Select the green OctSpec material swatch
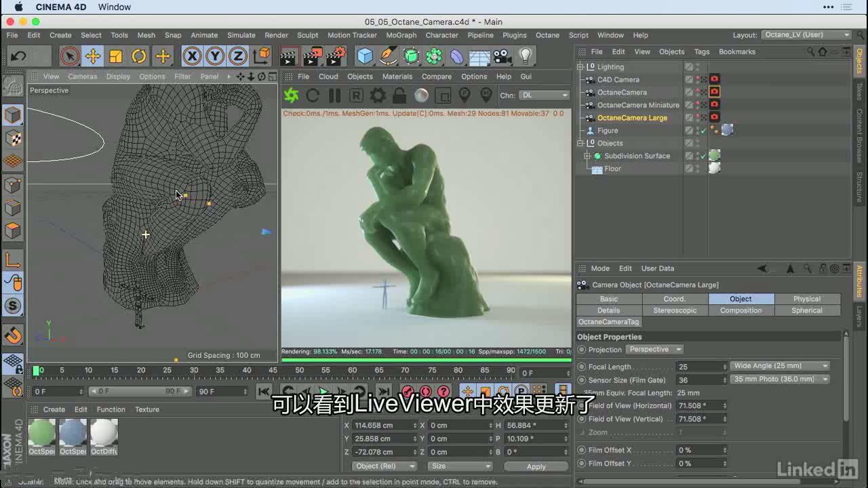This screenshot has width=868, height=488. pyautogui.click(x=41, y=432)
